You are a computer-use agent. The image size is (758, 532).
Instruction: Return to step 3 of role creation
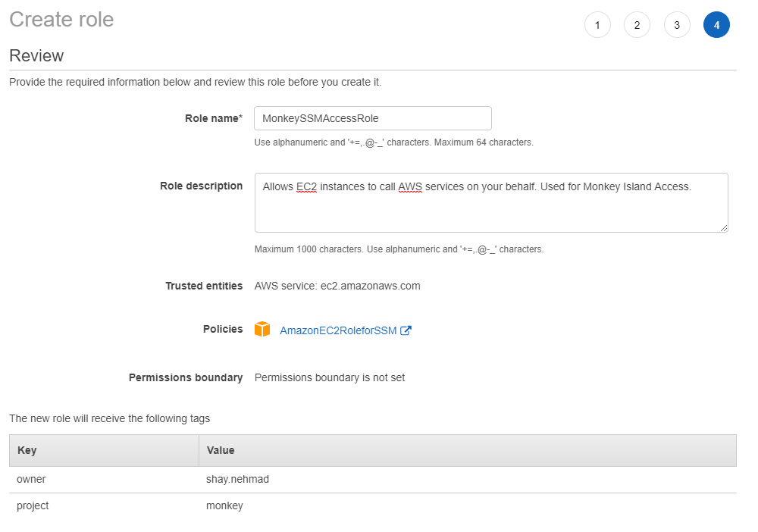pos(677,25)
